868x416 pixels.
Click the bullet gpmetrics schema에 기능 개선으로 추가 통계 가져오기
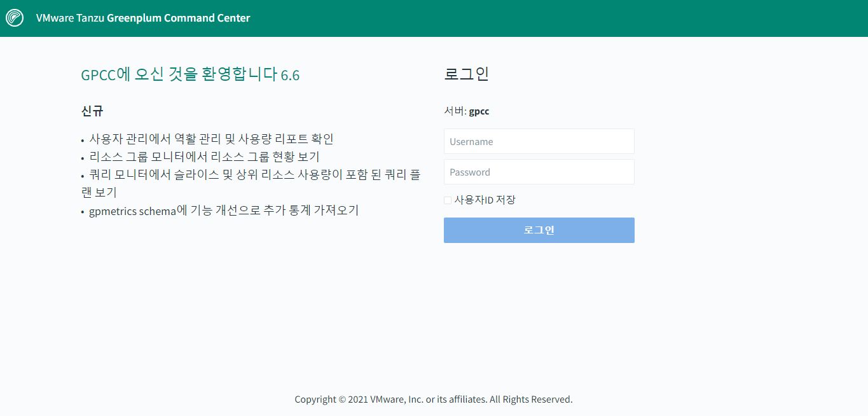point(224,211)
